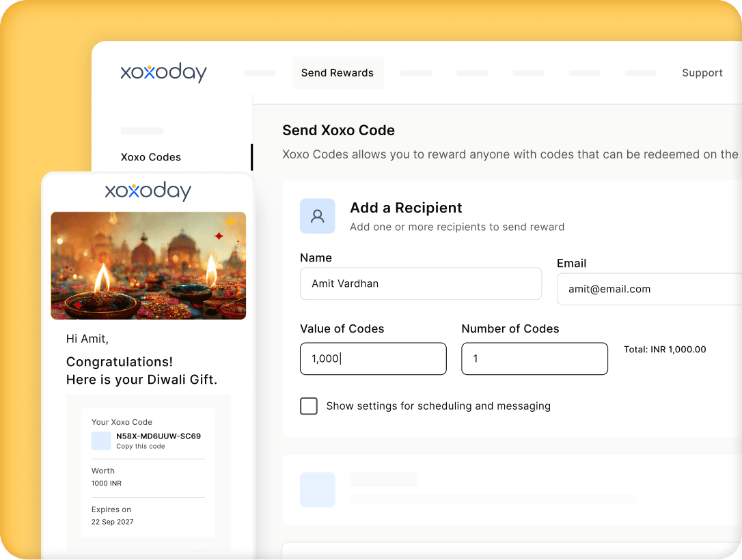Click the xoxoday logo in the header
This screenshot has width=742, height=560.
click(x=164, y=72)
